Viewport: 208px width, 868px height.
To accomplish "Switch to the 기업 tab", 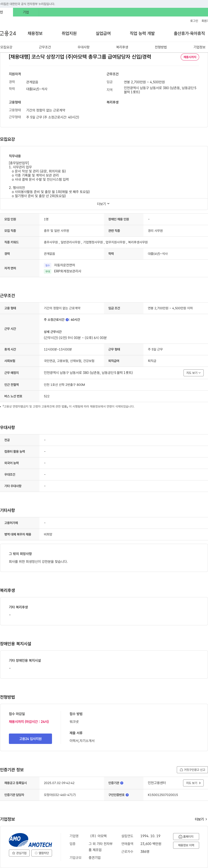I will click(26, 12).
